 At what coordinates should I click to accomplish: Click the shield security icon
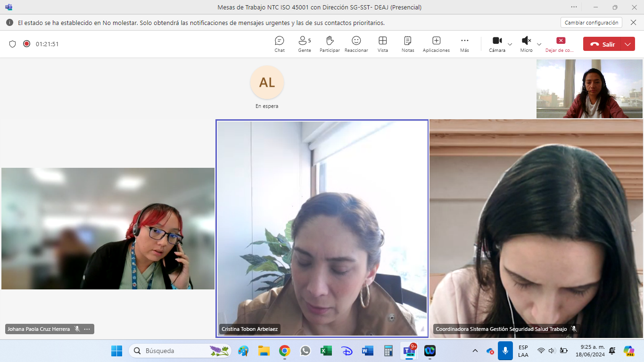13,44
